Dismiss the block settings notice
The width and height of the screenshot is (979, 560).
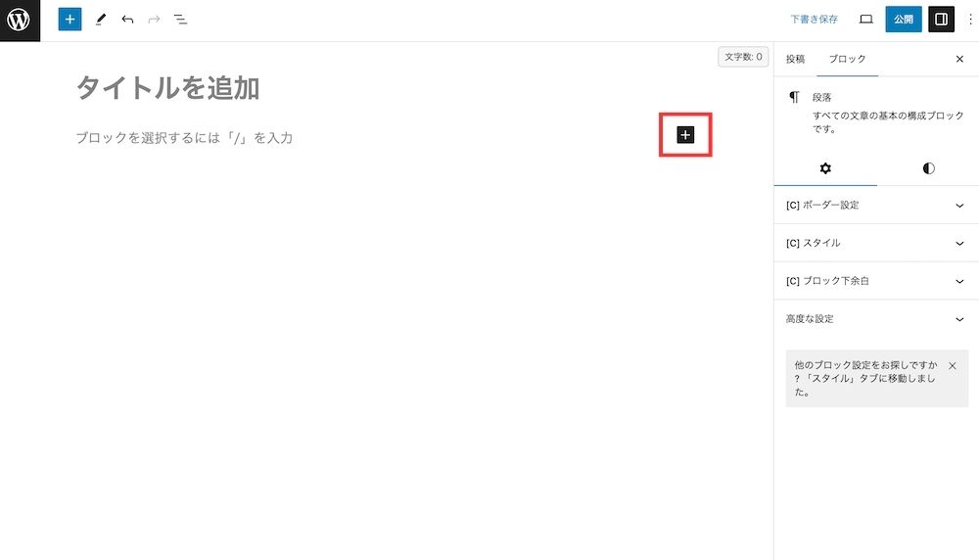pos(953,366)
